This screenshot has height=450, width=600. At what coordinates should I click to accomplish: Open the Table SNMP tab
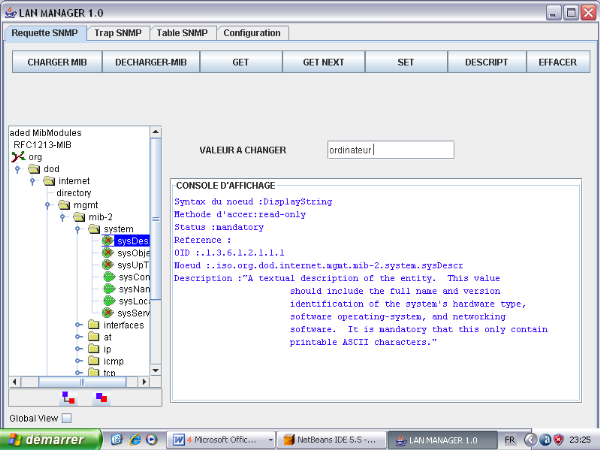coord(182,32)
